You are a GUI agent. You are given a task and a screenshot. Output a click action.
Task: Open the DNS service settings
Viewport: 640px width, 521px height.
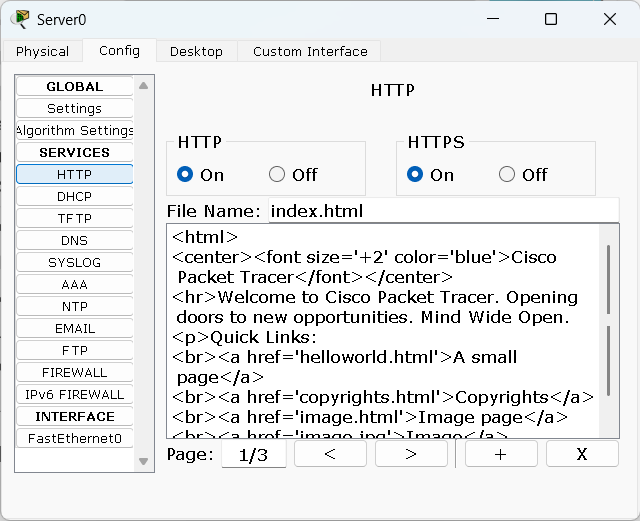click(75, 240)
